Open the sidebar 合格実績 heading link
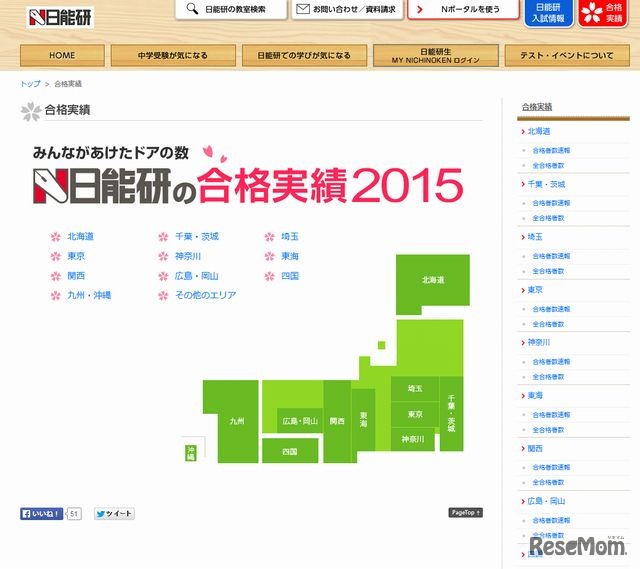640x569 pixels. point(537,107)
